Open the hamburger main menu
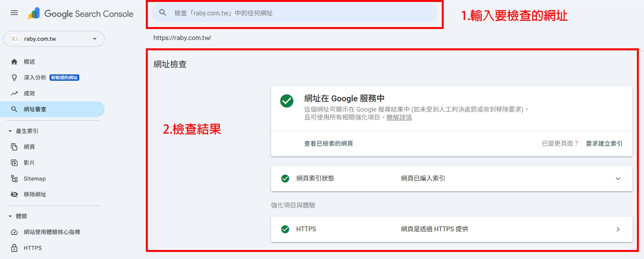The width and height of the screenshot is (644, 259). tap(14, 13)
